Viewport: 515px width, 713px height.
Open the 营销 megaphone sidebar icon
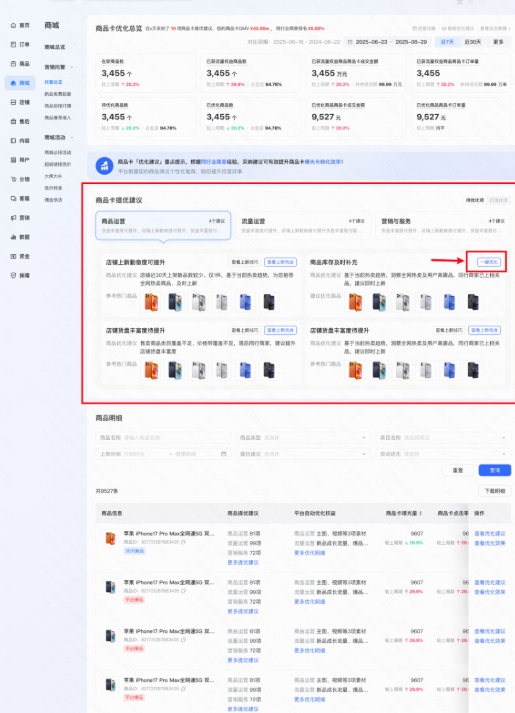coord(14,218)
